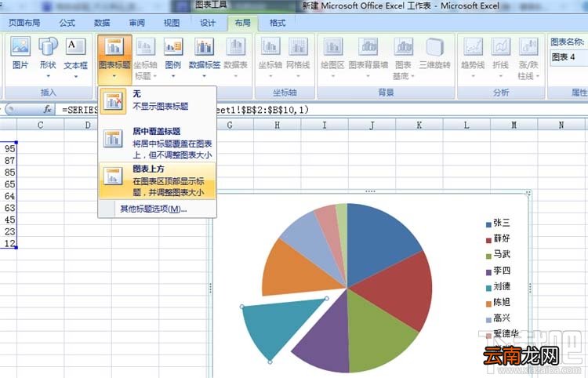The width and height of the screenshot is (588, 378).
Task: Click the Up/Down Bars (涨/跌柱线) icon
Action: coord(528,46)
